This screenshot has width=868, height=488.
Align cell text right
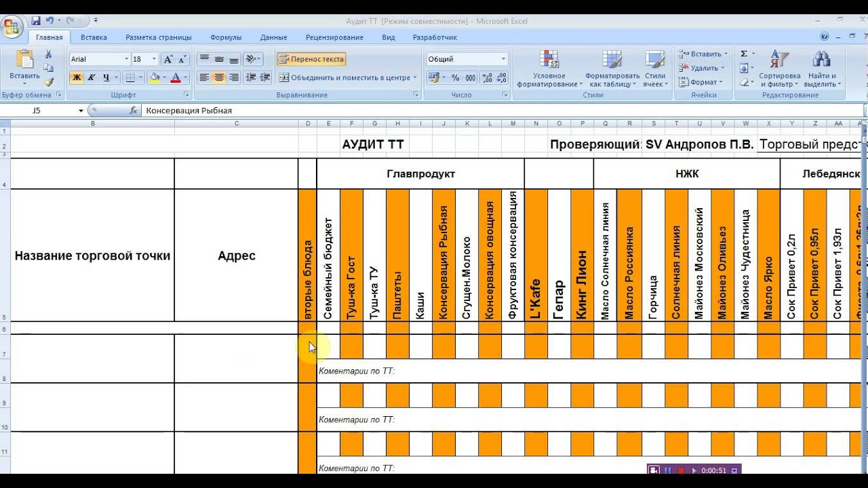[x=233, y=77]
